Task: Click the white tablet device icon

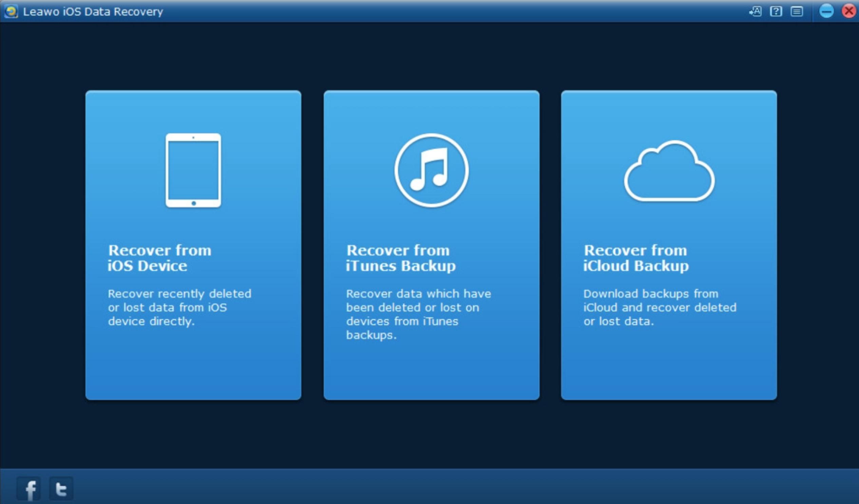Action: point(193,170)
